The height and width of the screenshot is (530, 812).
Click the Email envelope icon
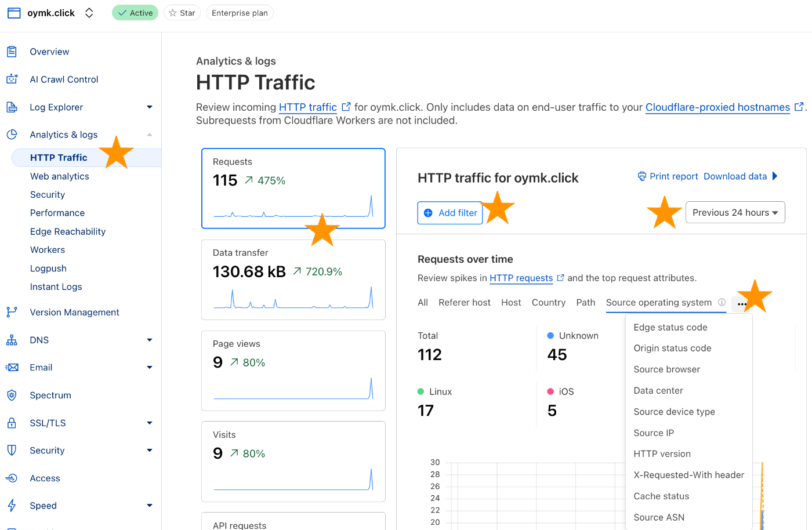pyautogui.click(x=12, y=367)
